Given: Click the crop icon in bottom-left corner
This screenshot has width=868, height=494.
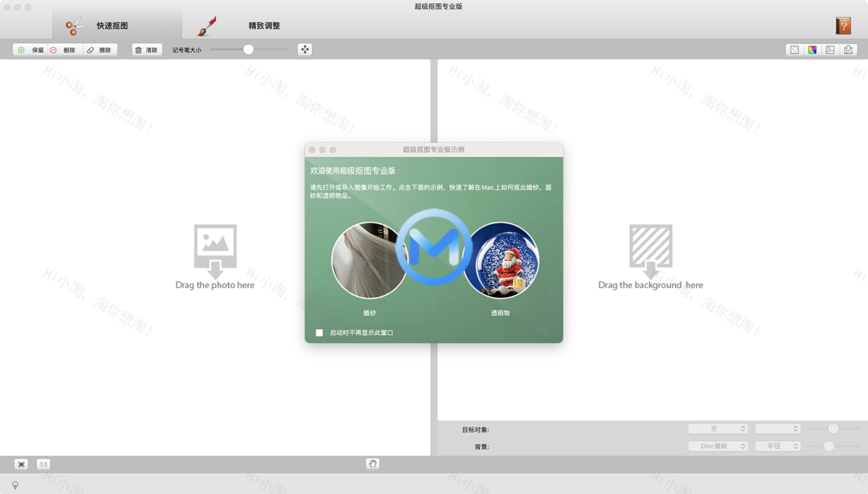Looking at the screenshot, I should coord(21,464).
